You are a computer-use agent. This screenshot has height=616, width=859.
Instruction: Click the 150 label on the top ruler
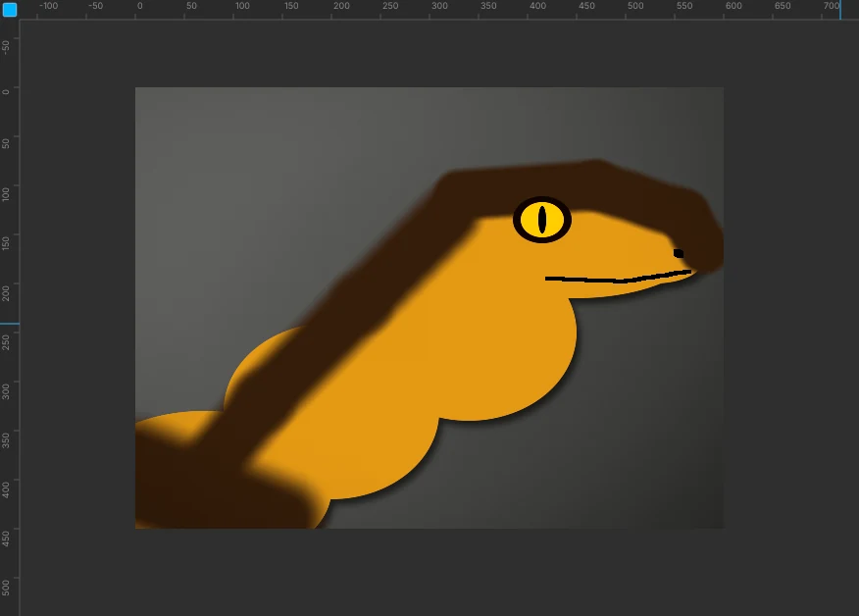(291, 6)
